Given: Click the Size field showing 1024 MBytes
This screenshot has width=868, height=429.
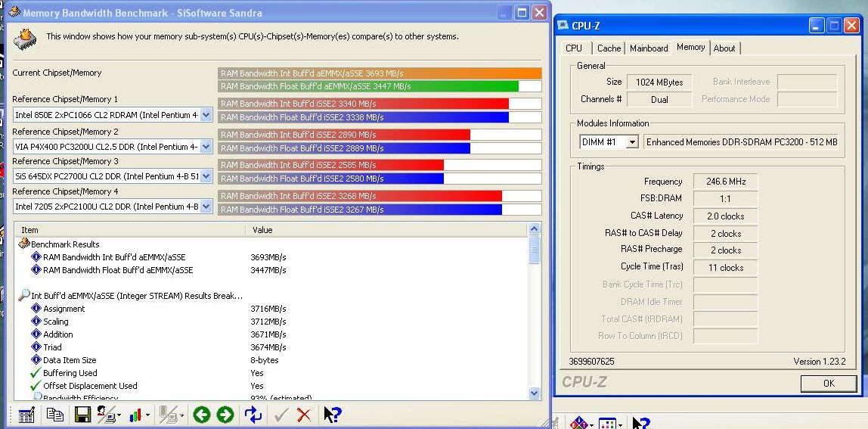Looking at the screenshot, I should click(659, 82).
